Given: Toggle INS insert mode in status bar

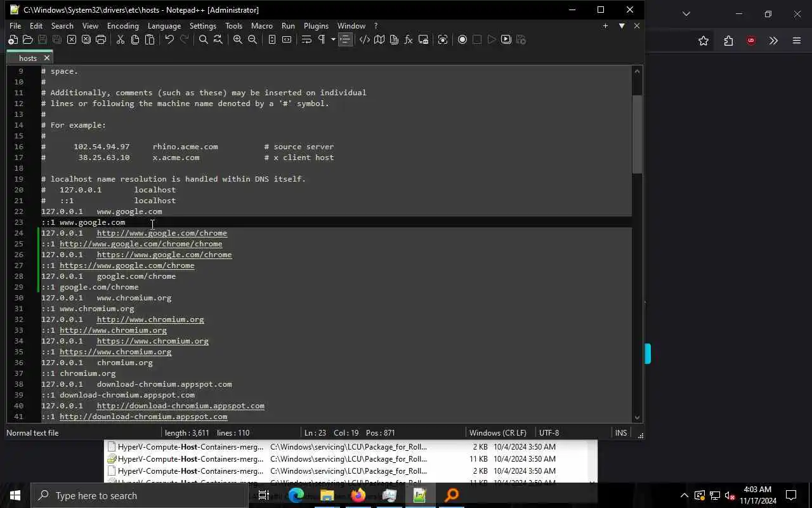Looking at the screenshot, I should (621, 433).
